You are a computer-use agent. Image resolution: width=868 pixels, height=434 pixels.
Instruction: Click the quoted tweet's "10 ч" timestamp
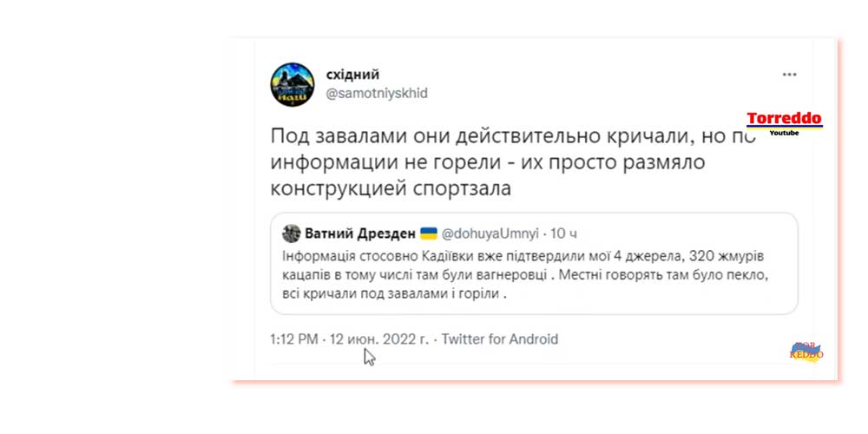565,233
